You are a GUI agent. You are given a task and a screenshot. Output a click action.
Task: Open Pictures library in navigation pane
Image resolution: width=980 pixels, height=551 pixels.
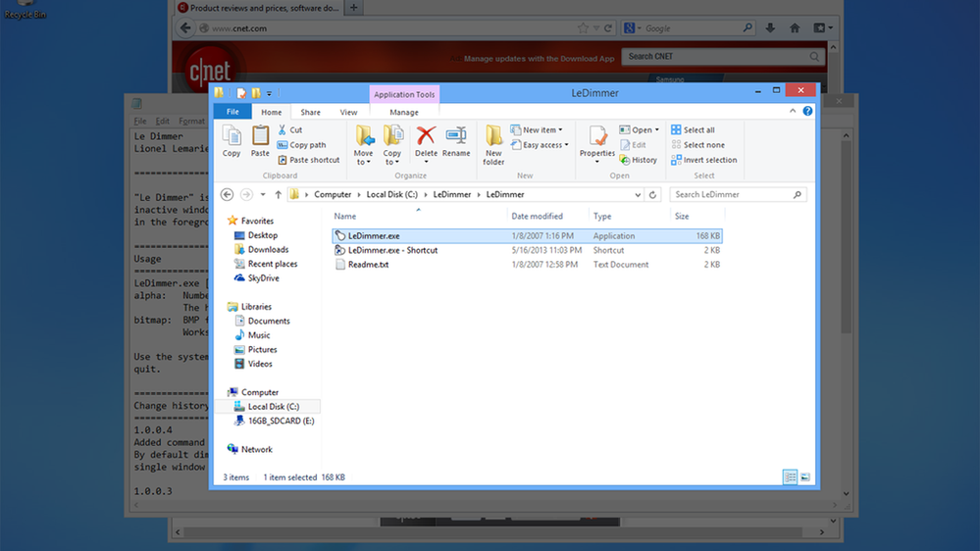tap(256, 350)
